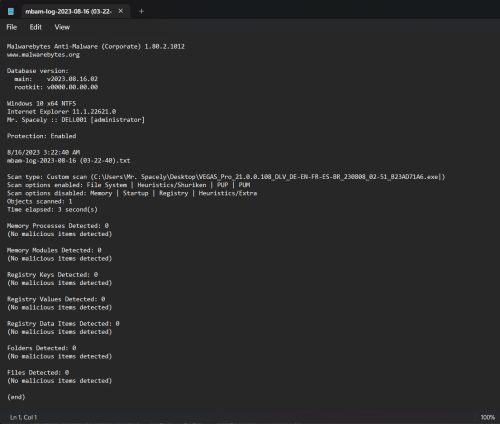500x424 pixels.
Task: Open the File menu
Action: (x=12, y=27)
